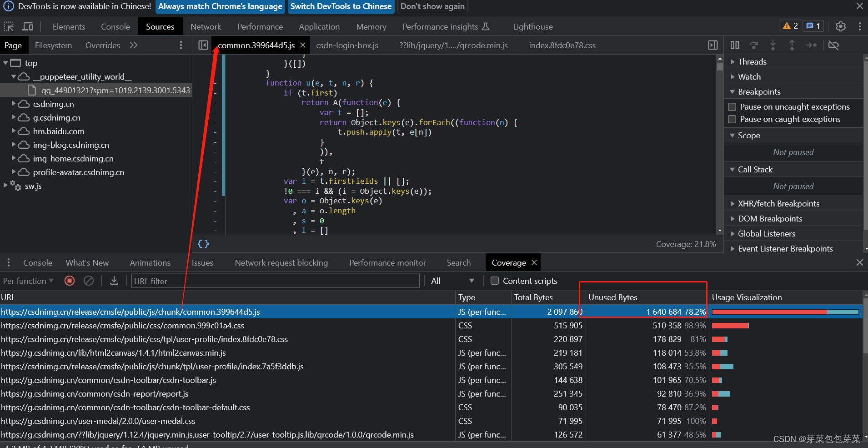Show more navigator tabs chevron
Image resolution: width=868 pixels, height=448 pixels.
(133, 45)
